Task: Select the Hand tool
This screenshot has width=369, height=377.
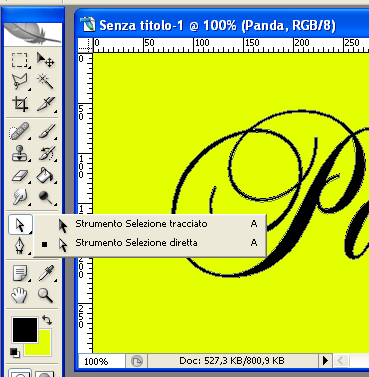Action: pos(20,295)
